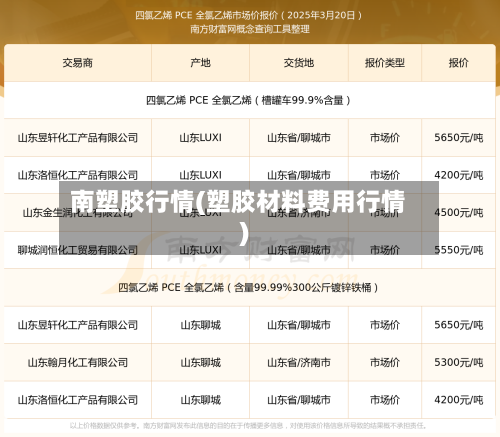Click 山东洛恒化工产品有限公司 in the 槽罐车 section
Viewport: 500px width, 437px height.
click(x=78, y=175)
